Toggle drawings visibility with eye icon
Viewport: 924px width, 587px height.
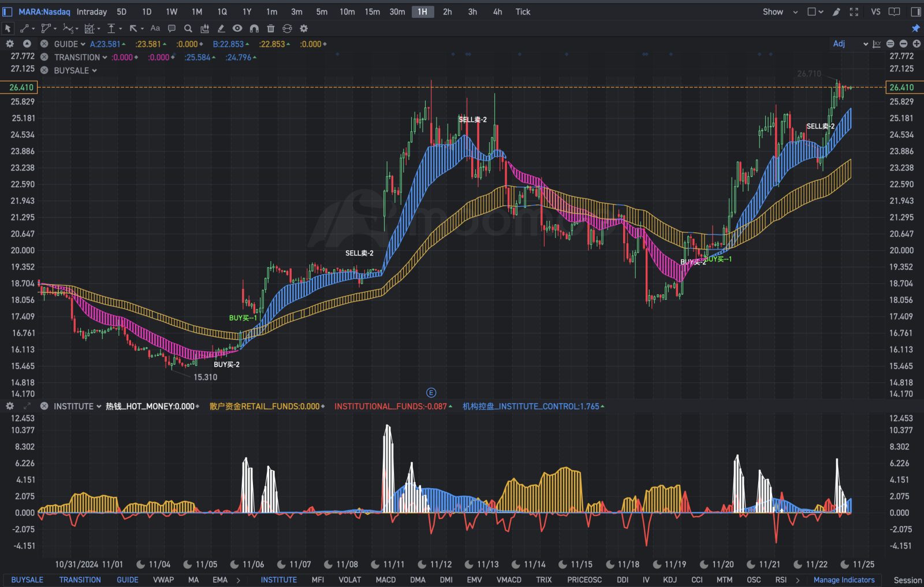pos(237,28)
